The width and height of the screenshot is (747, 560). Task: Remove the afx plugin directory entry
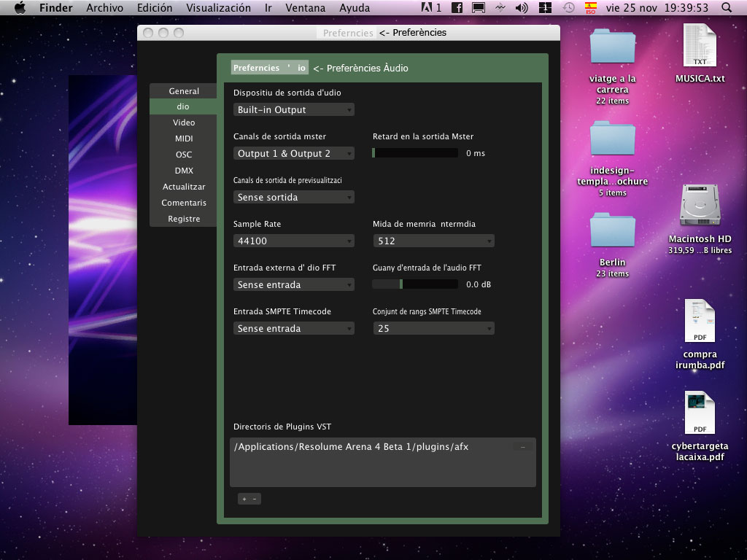click(x=522, y=447)
